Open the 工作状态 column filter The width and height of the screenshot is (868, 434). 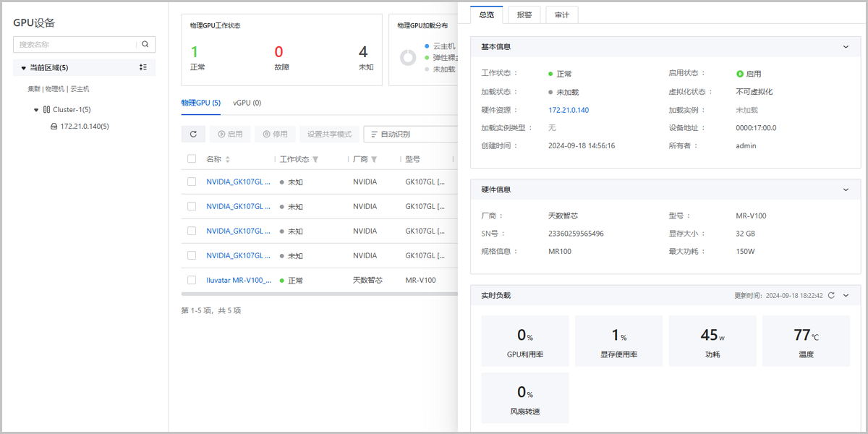coord(315,159)
